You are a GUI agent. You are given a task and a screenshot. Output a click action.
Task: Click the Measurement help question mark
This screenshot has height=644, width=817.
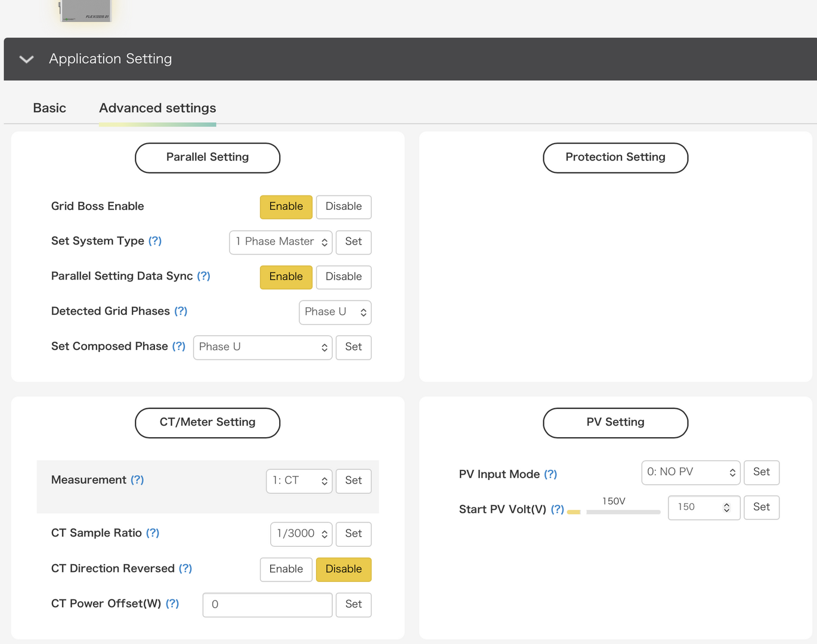pos(137,480)
